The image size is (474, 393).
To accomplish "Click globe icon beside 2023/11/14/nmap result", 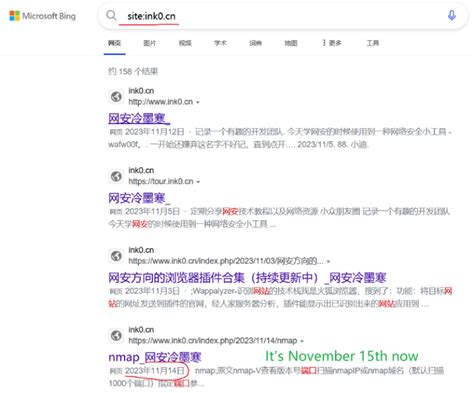I will coord(116,335).
